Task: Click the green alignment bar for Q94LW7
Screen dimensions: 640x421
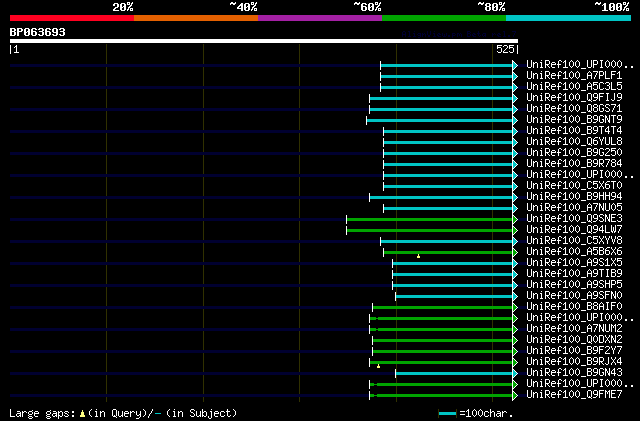Action: pos(430,231)
